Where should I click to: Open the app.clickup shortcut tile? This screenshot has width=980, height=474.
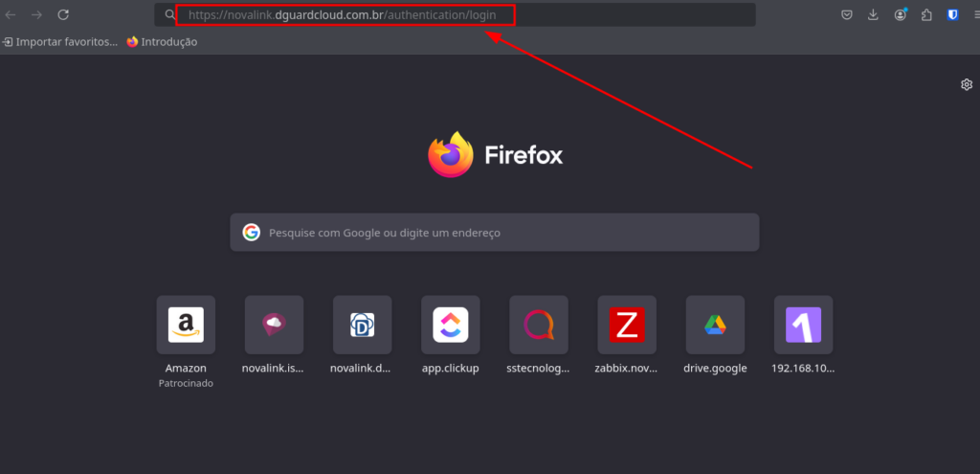451,326
